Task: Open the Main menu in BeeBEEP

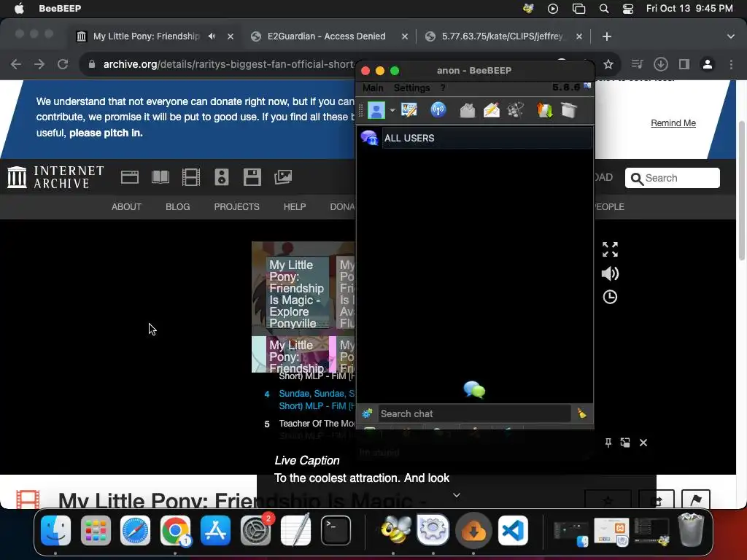Action: point(373,87)
